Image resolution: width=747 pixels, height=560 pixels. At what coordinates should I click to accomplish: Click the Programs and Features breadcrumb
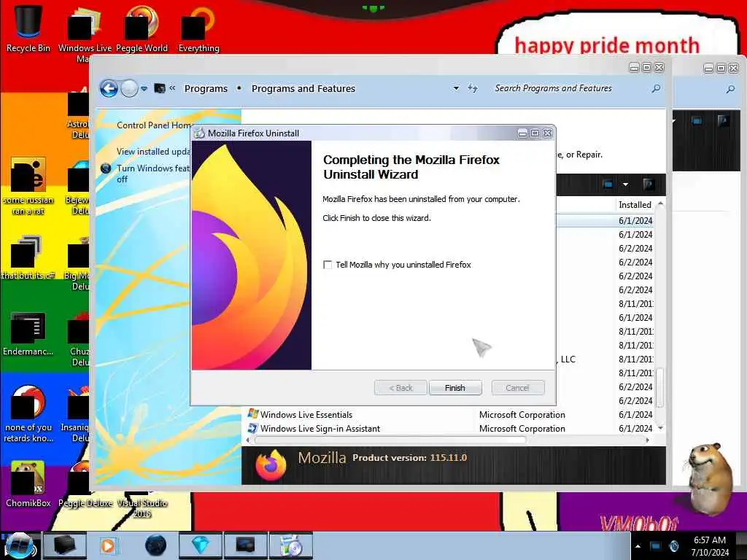click(303, 88)
